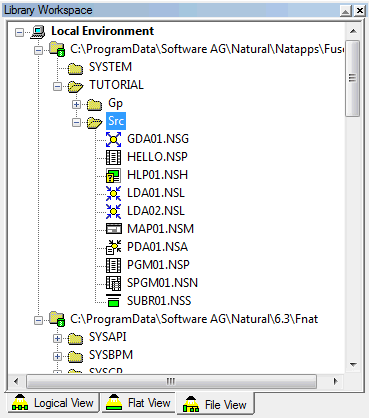This screenshot has width=369, height=418.
Task: Click the SYSAPI folder icon
Action: pos(76,338)
